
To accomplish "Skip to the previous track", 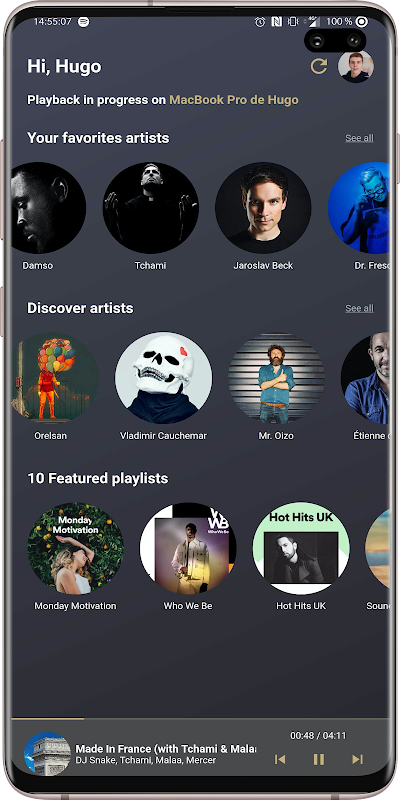I will tap(280, 759).
